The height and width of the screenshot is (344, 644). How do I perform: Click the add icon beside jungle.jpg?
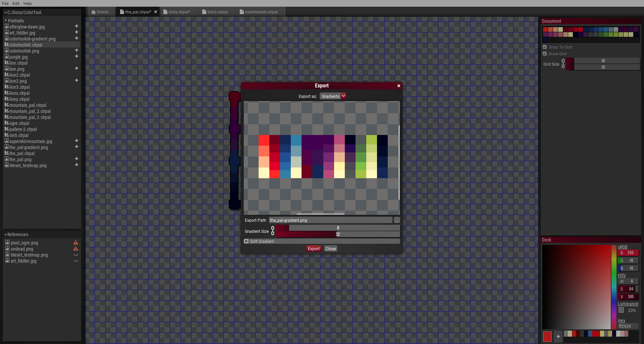click(x=76, y=56)
